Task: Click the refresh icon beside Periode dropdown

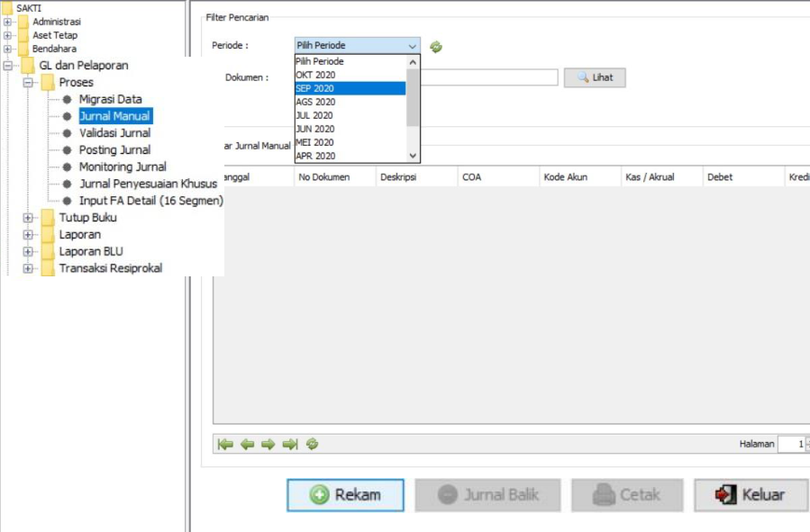Action: pyautogui.click(x=436, y=47)
